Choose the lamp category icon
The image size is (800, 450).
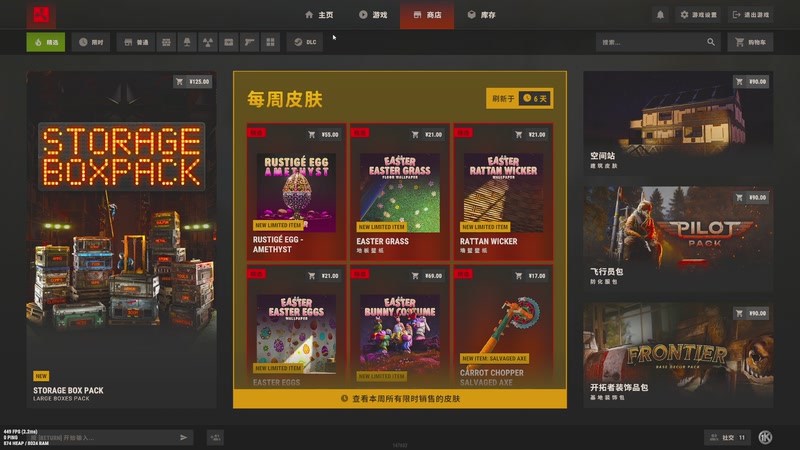(187, 42)
